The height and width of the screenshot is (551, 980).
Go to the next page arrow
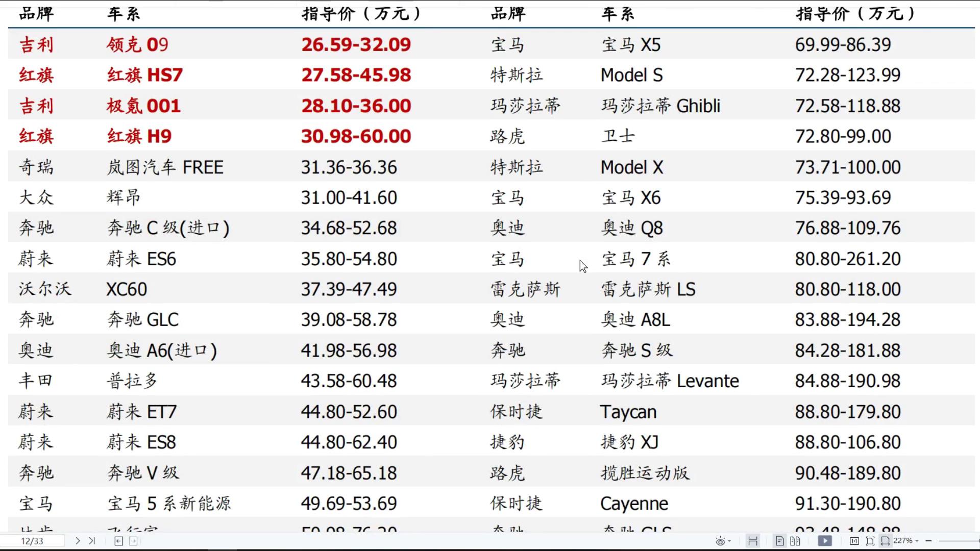pyautogui.click(x=78, y=541)
